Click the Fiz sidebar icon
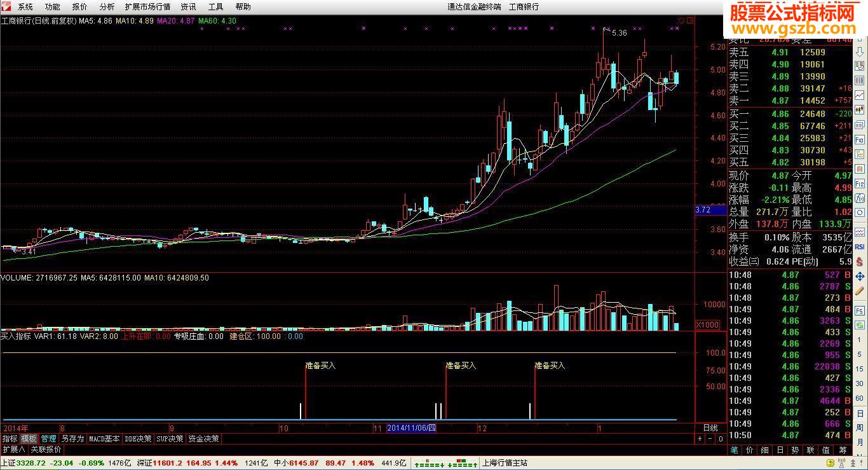 860,184
